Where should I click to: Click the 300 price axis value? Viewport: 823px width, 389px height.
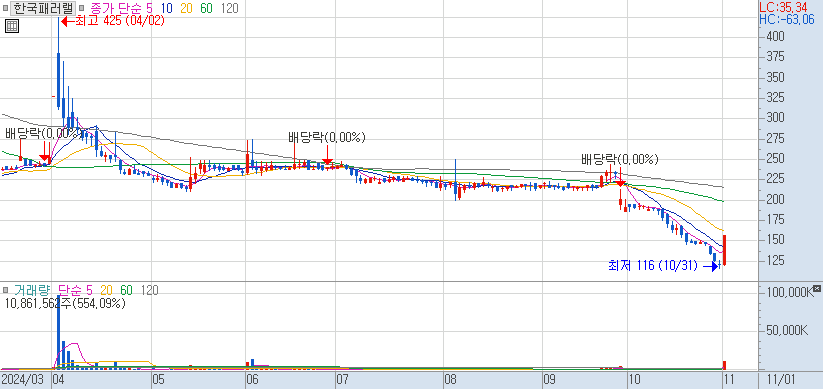[x=775, y=118]
